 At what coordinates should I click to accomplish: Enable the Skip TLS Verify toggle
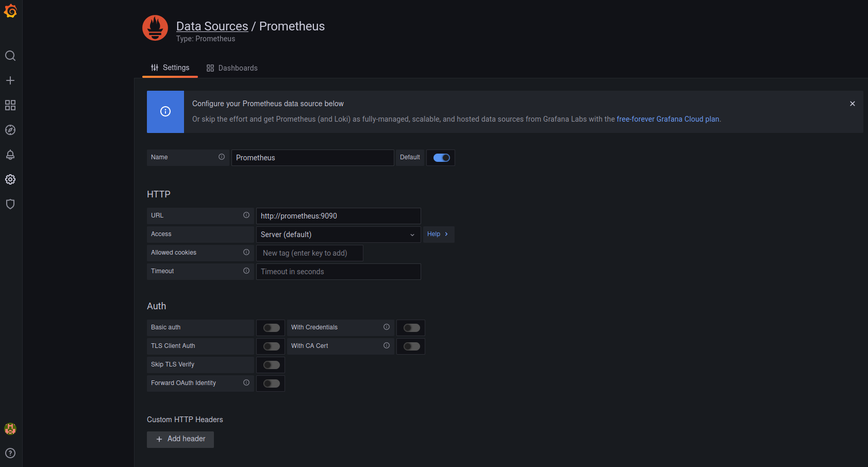(271, 365)
